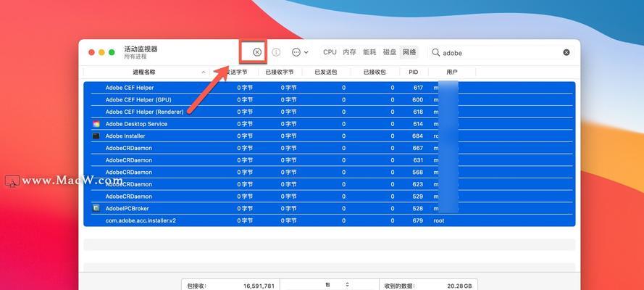This screenshot has height=290, width=644.
Task: Zoom the 活动监视器 window with green button
Action: point(112,52)
